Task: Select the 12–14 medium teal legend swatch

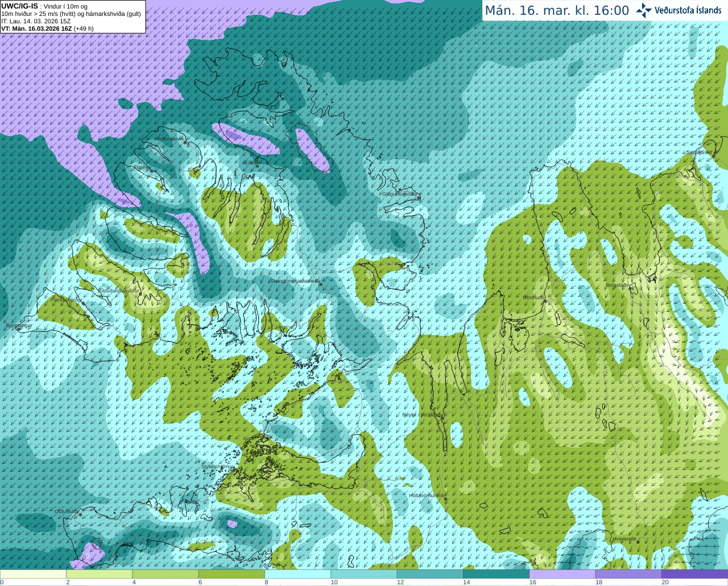Action: 430,574
